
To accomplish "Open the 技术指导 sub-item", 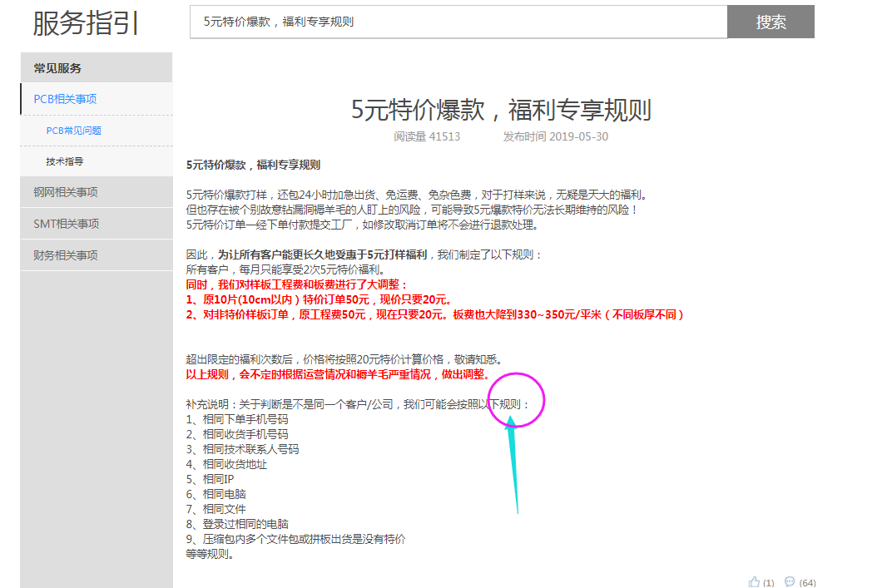I will pyautogui.click(x=64, y=161).
